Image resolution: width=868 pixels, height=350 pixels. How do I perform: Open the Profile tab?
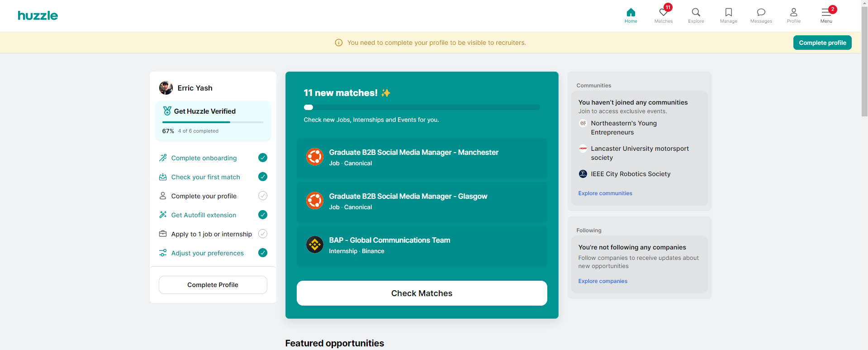(793, 15)
